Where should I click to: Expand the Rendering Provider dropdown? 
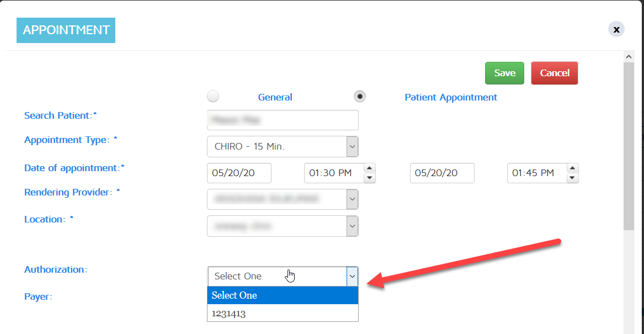pos(352,199)
